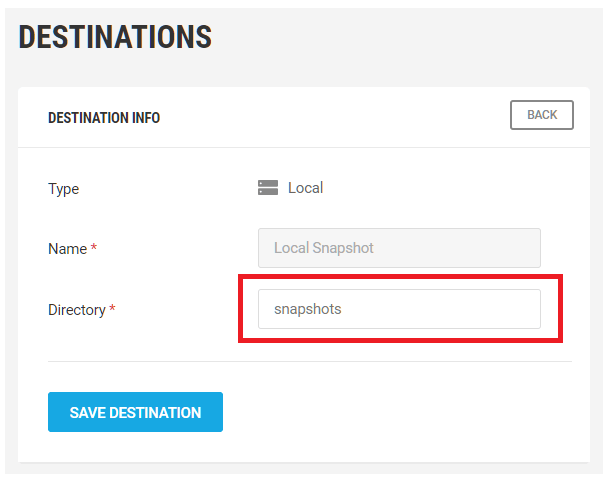Click the line under the panel header
The height and width of the screenshot is (486, 610).
click(310, 148)
